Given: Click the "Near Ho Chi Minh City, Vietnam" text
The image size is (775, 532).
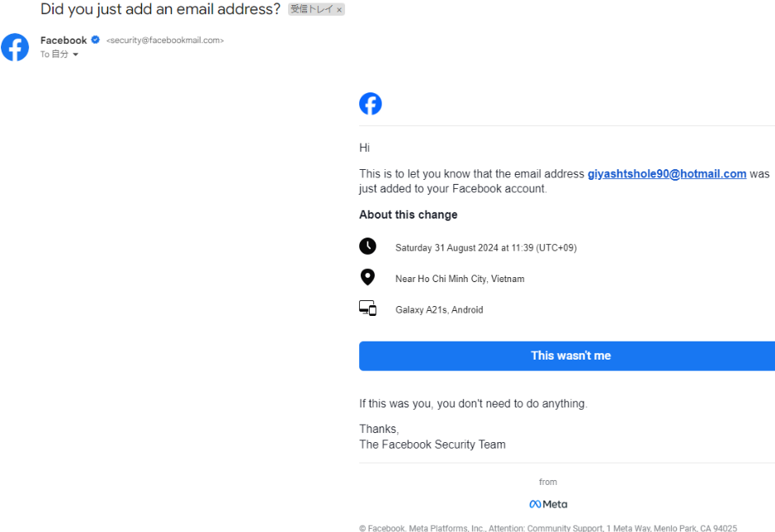Looking at the screenshot, I should pos(460,279).
